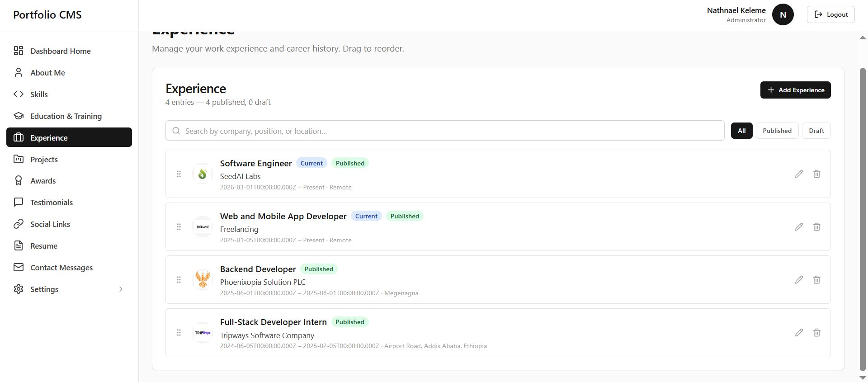Open Dashboard Home in the sidebar
This screenshot has height=382, width=868.
(x=69, y=51)
